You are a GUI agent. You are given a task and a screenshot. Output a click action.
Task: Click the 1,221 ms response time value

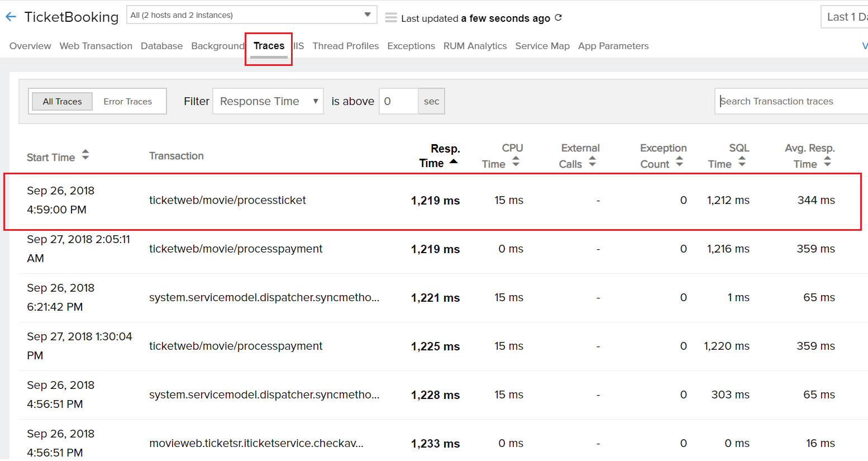[x=436, y=298]
